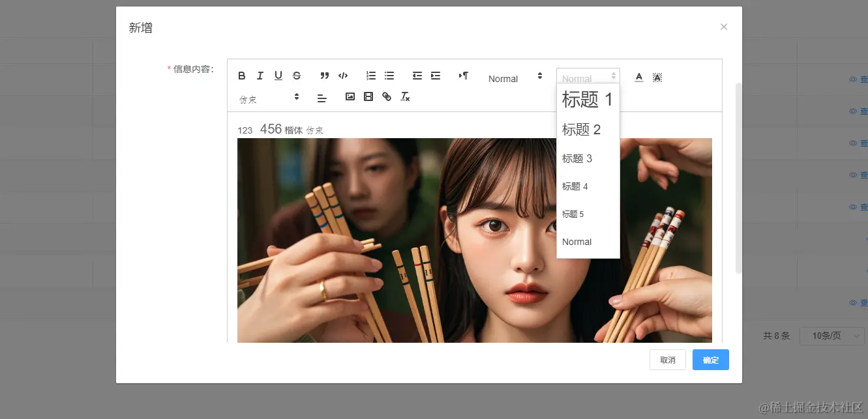Insert a code block

coord(343,75)
